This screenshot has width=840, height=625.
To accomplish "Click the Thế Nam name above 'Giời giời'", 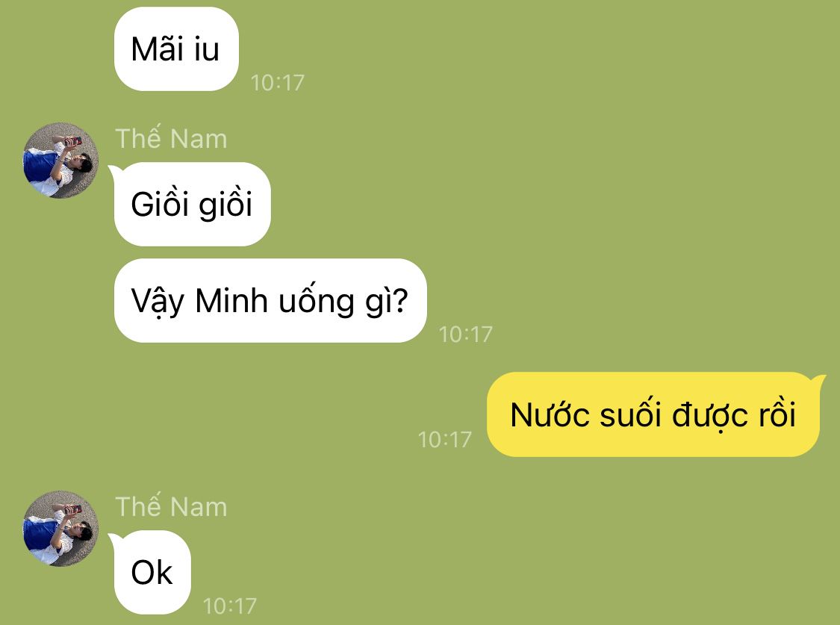I will (x=172, y=139).
